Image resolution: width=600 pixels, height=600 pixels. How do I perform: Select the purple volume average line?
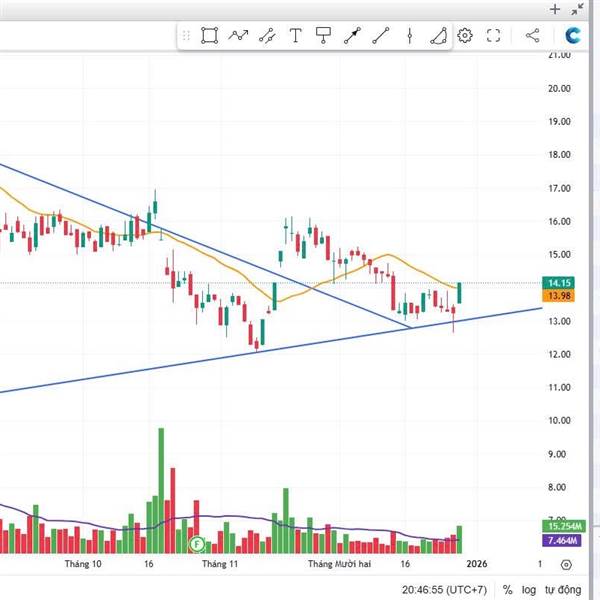coord(230,517)
